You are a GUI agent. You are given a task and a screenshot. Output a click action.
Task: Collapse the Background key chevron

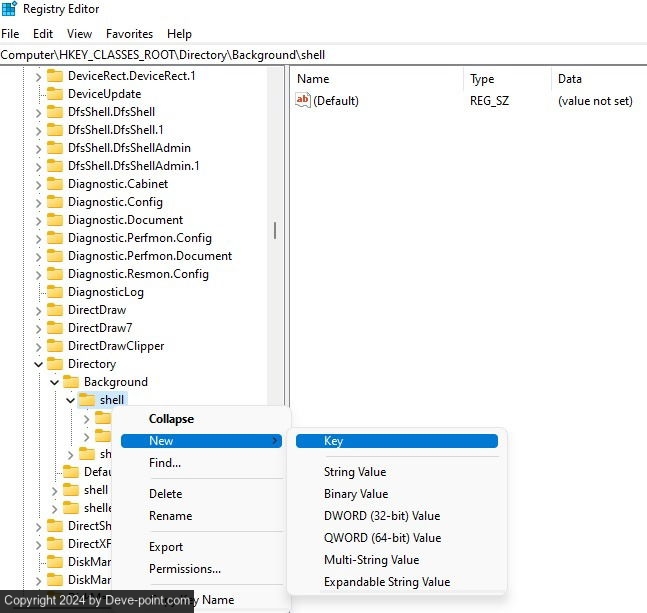[x=55, y=382]
